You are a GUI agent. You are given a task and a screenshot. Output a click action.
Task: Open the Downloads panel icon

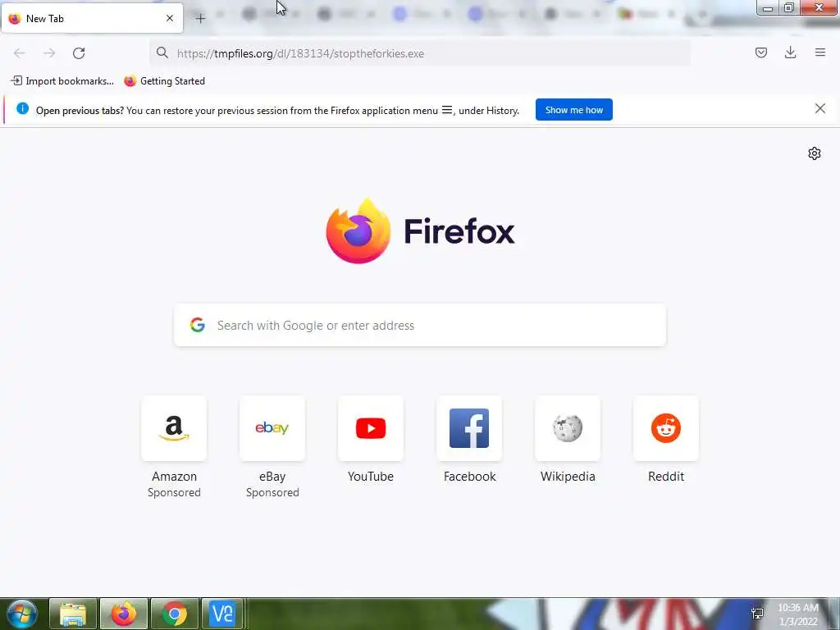coord(790,52)
